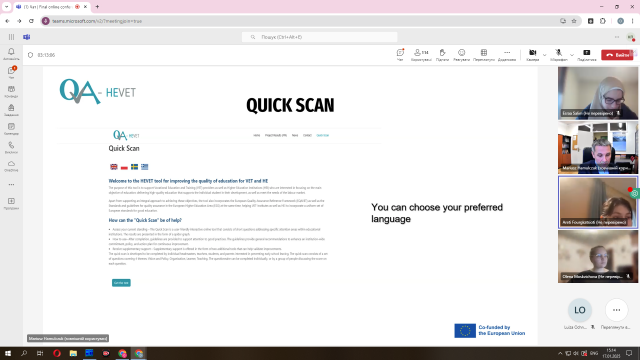The height and width of the screenshot is (360, 640).
Task: Expand microphone options dropdown arrow
Action: (x=572, y=55)
